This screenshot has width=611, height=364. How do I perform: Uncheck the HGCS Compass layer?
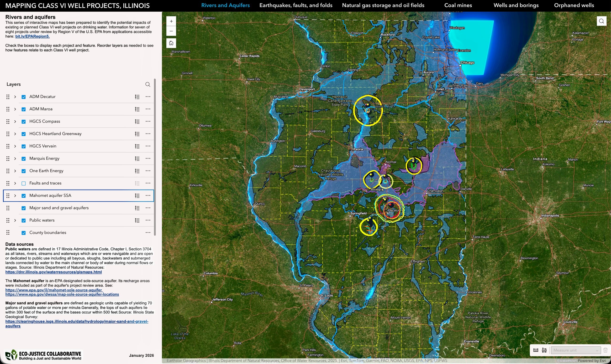coord(24,121)
